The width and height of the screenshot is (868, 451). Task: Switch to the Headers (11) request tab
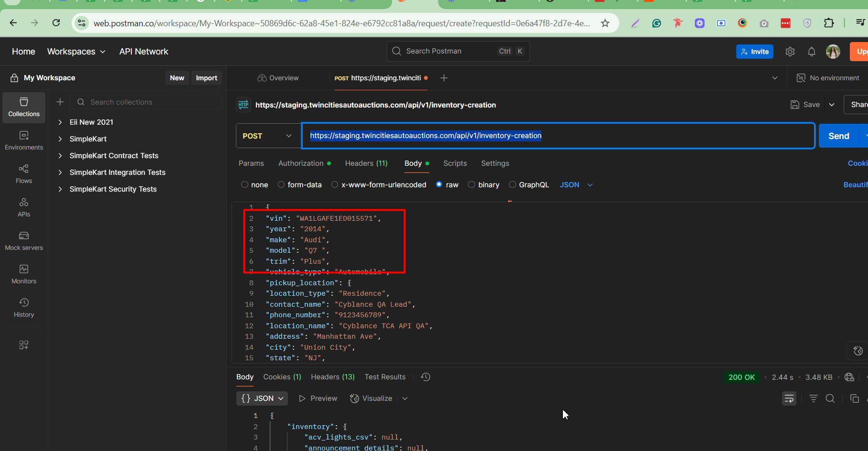click(x=366, y=163)
